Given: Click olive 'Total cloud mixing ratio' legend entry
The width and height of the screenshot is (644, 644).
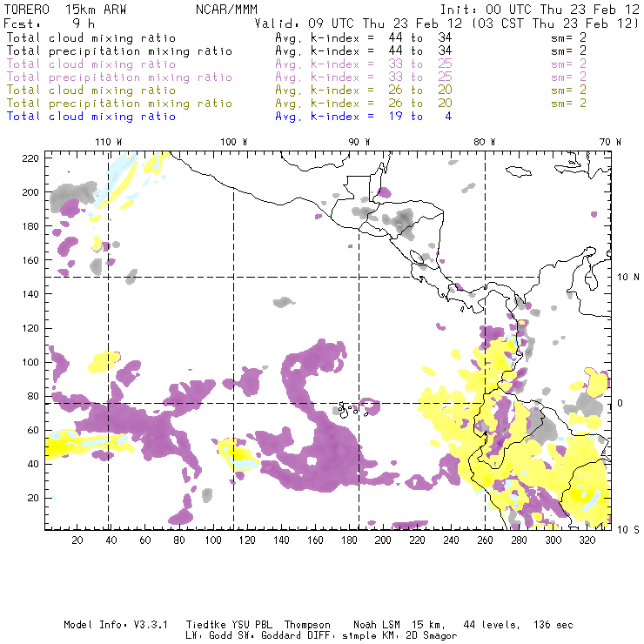Looking at the screenshot, I should click(x=91, y=90).
